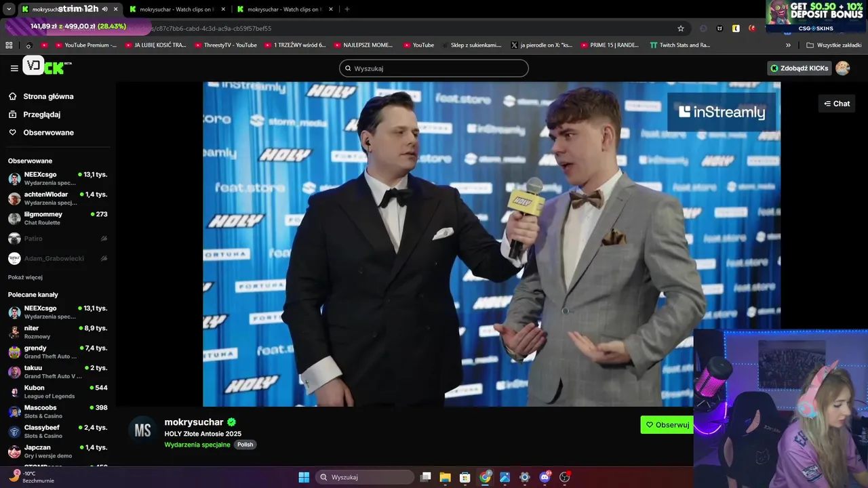This screenshot has width=868, height=488.
Task: Open Chrome from taskbar
Action: 485,477
